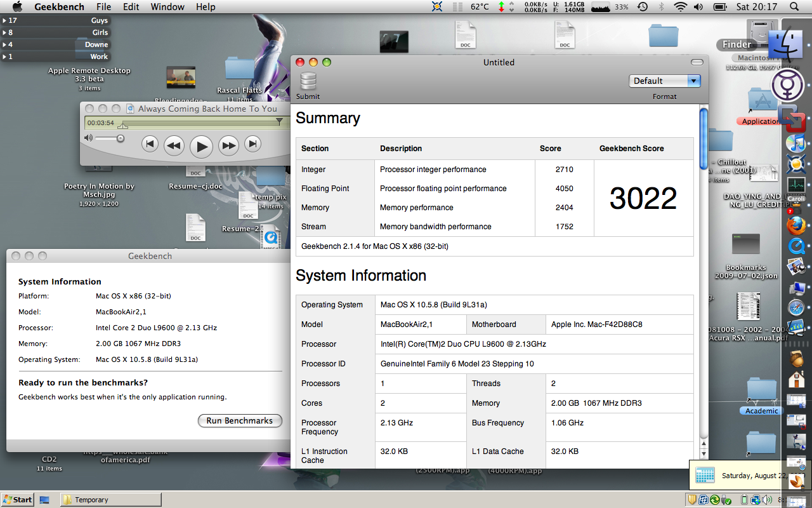812x508 pixels.
Task: Select Resume-cj.doc file on desktop
Action: click(x=195, y=186)
